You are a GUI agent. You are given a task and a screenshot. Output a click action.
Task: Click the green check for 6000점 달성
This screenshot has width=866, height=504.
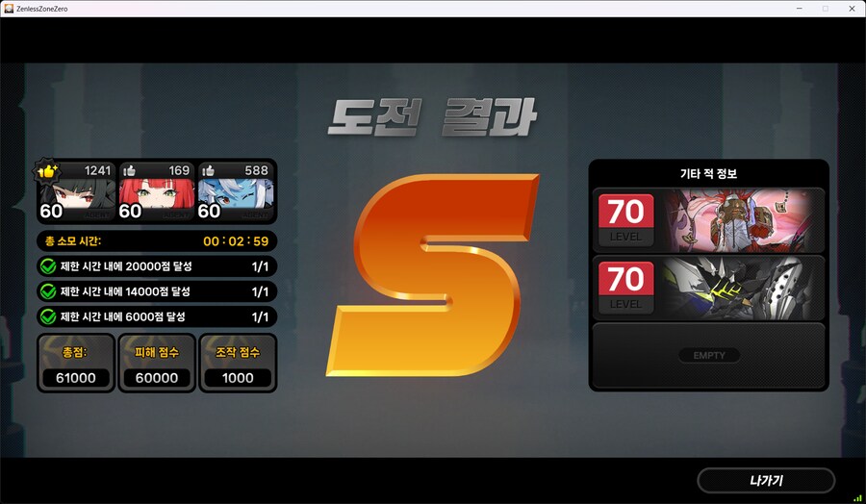48,316
